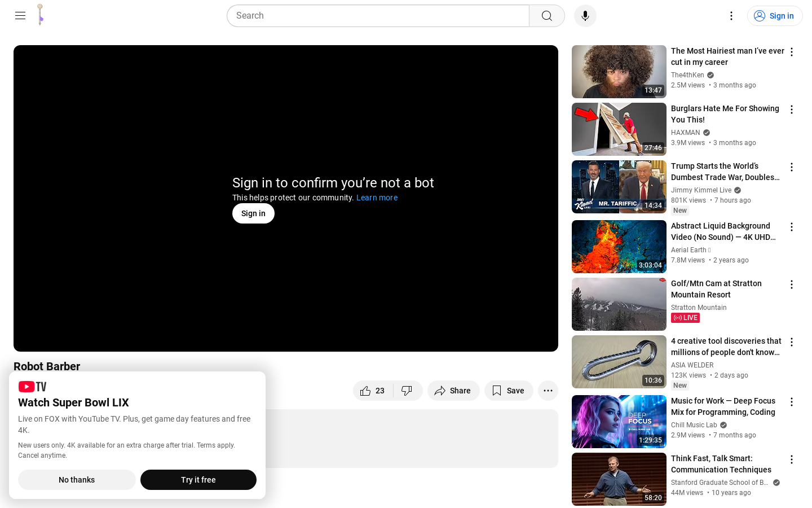Open options for Most Hairiest man video
The width and height of the screenshot is (812, 508).
[792, 52]
